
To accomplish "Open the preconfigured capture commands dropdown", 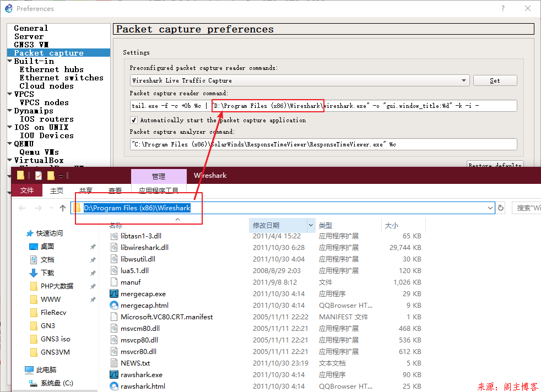I will pyautogui.click(x=464, y=80).
